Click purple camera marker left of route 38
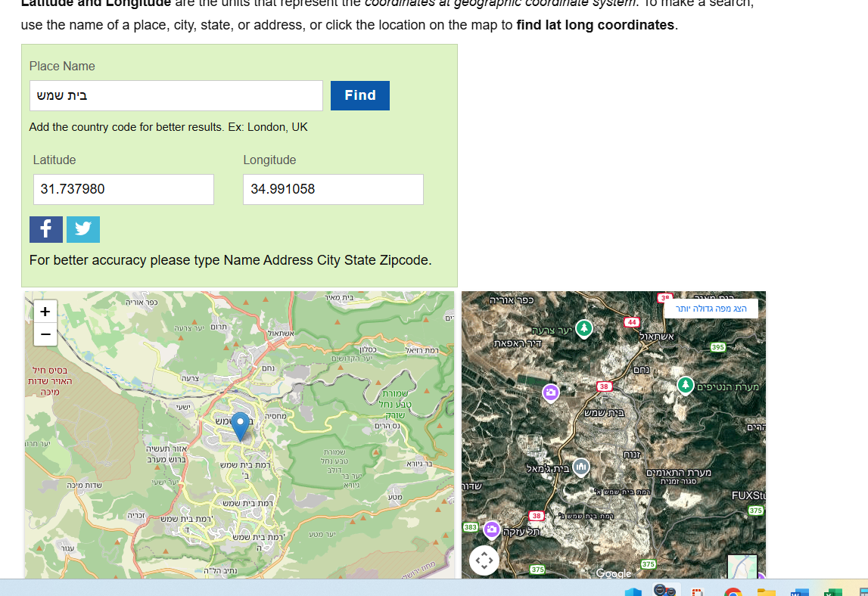The image size is (868, 596). [550, 392]
